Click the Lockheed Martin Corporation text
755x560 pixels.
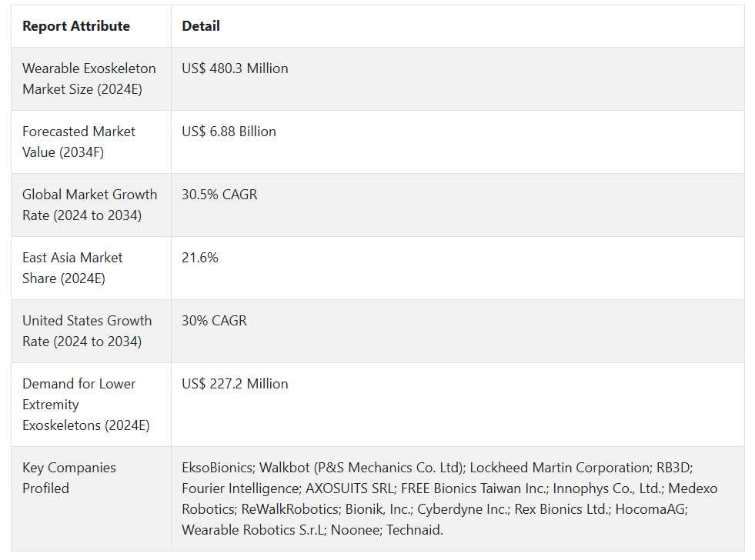pos(560,468)
